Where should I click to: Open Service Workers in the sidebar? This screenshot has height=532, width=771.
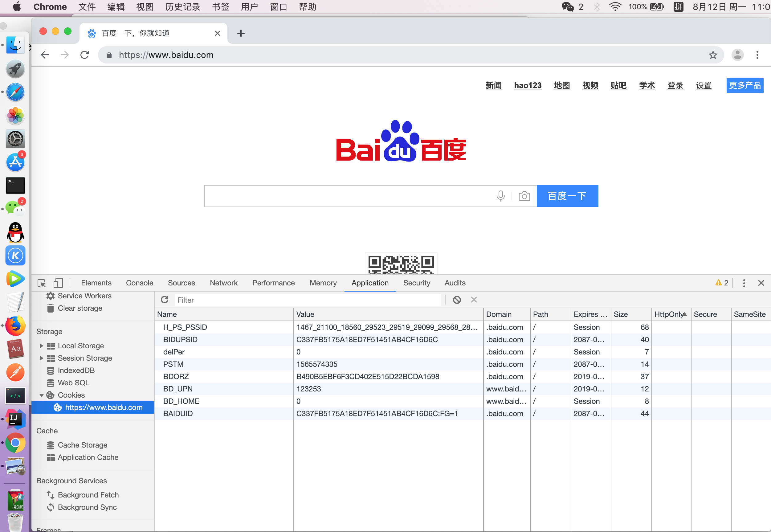(x=85, y=296)
